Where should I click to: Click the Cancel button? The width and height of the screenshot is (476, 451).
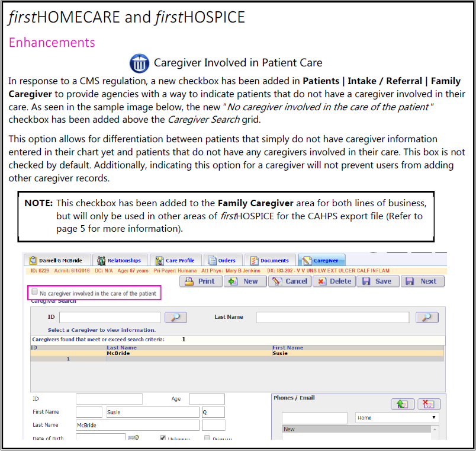click(x=290, y=281)
